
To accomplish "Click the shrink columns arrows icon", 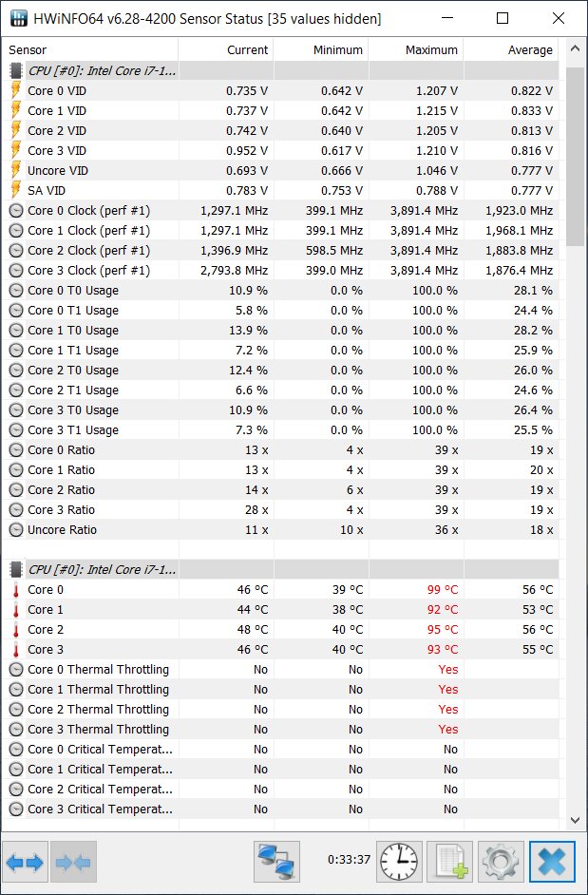I will pyautogui.click(x=74, y=862).
